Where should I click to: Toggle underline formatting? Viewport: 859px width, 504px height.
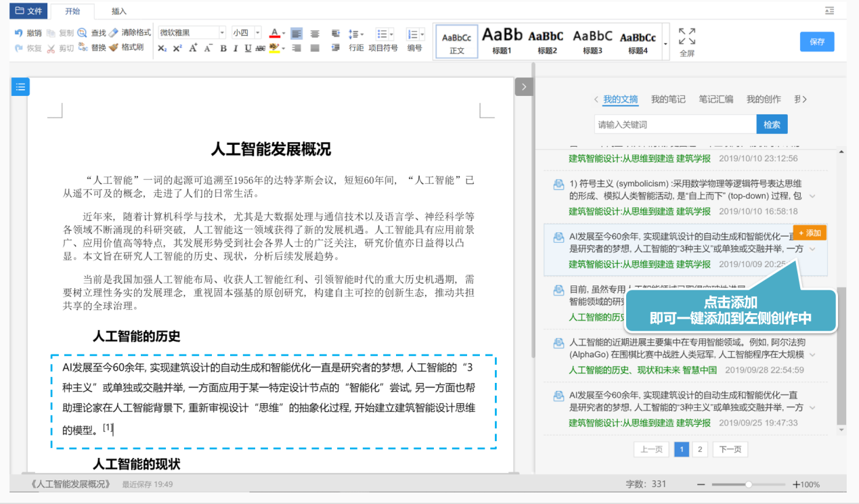[248, 48]
